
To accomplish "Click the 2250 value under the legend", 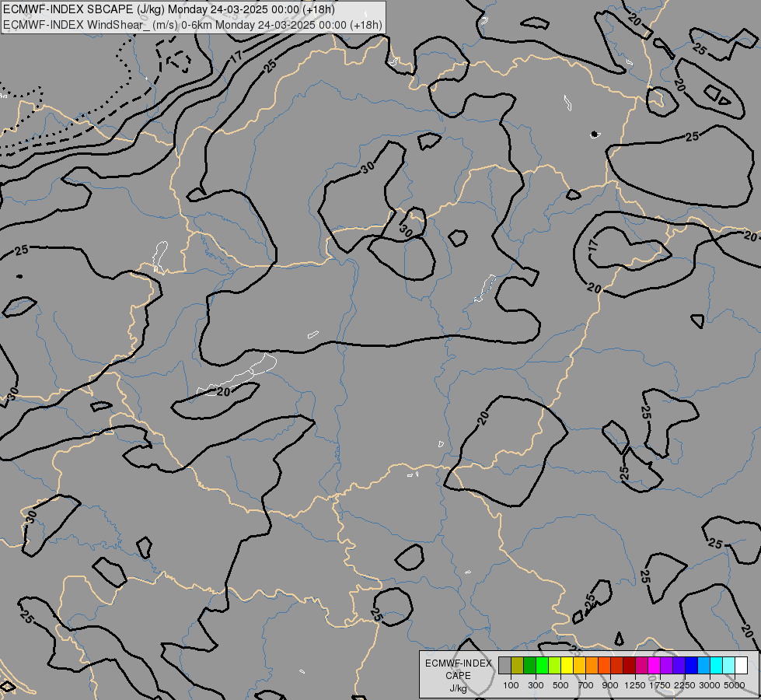I will click(685, 685).
